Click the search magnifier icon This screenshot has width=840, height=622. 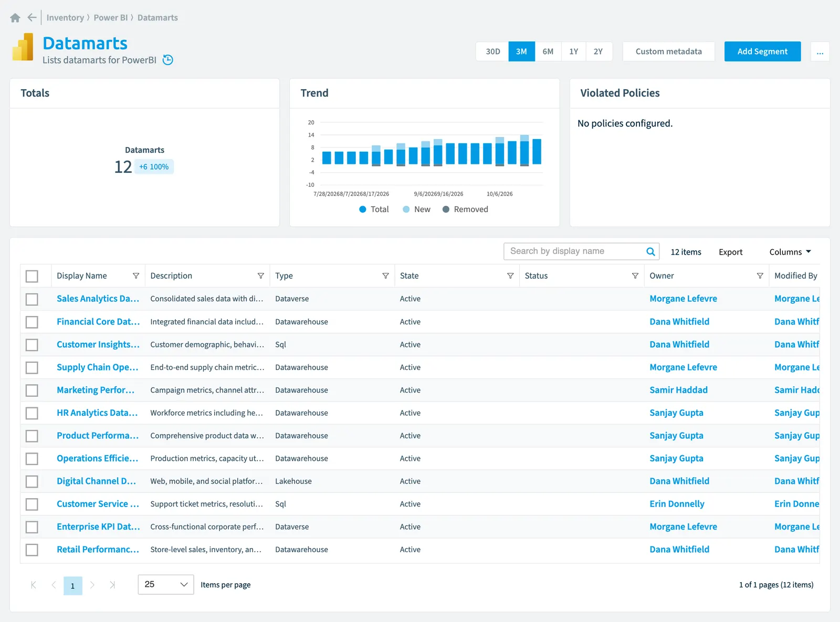tap(650, 251)
